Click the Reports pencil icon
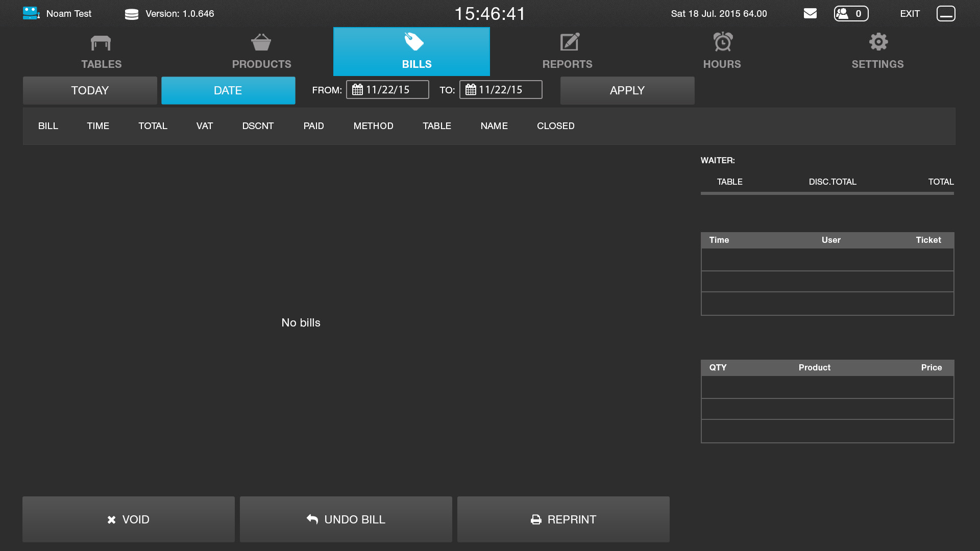The width and height of the screenshot is (980, 551). [x=569, y=42]
